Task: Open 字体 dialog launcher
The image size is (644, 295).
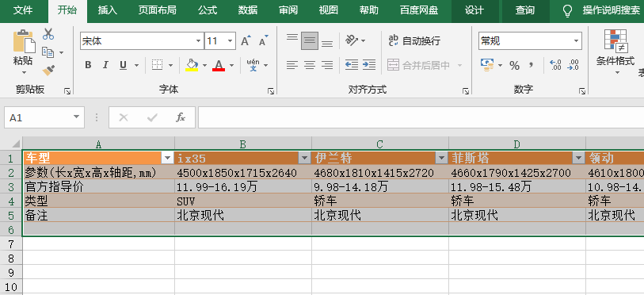Action: pyautogui.click(x=271, y=91)
